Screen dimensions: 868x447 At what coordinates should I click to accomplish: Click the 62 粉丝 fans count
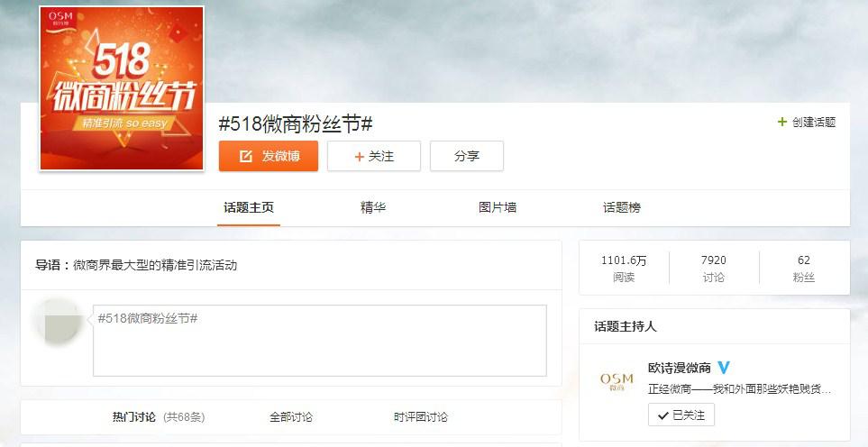coord(804,269)
